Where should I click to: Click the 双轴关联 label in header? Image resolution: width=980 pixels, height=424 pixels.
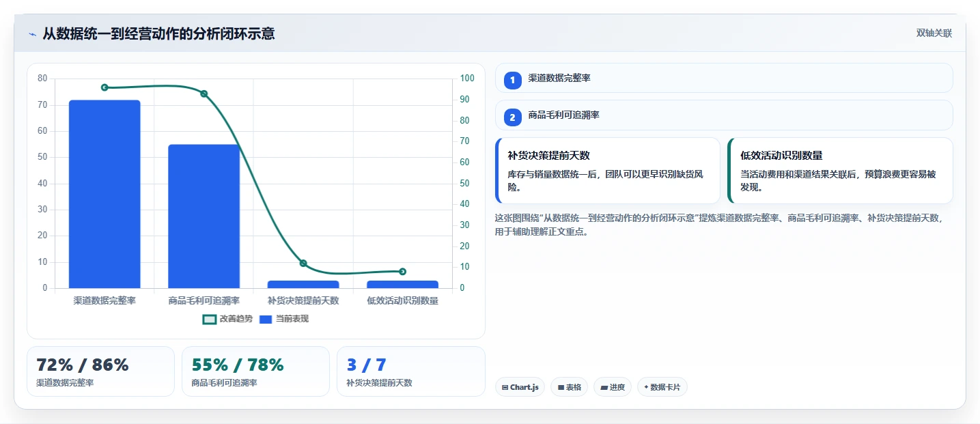point(934,33)
